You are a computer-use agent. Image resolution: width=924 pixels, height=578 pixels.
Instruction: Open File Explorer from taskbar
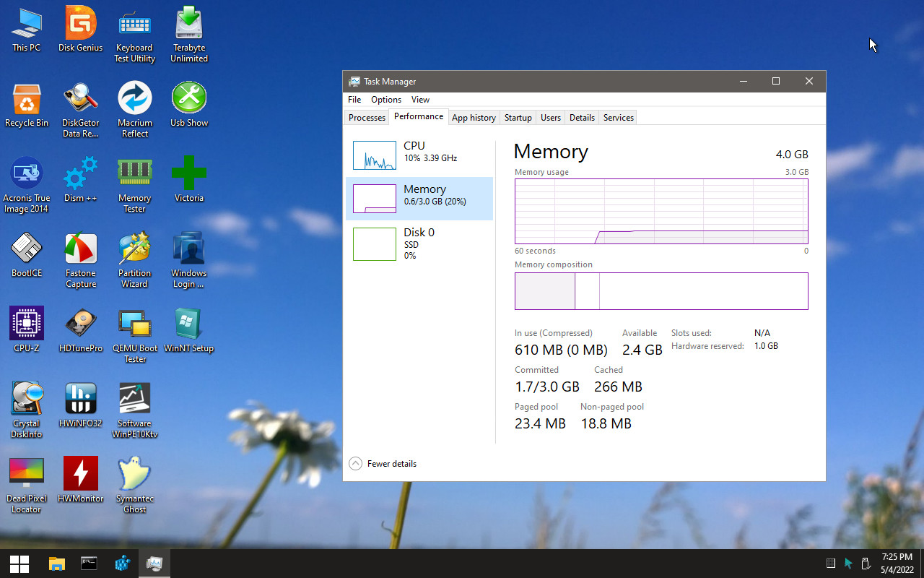click(x=56, y=564)
